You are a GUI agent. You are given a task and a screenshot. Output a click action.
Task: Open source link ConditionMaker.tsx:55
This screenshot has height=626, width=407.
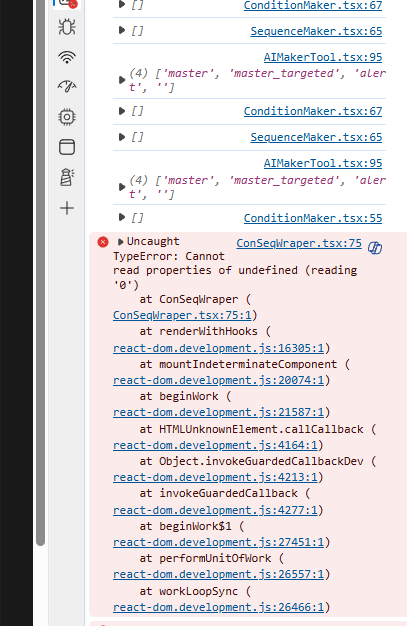(313, 218)
